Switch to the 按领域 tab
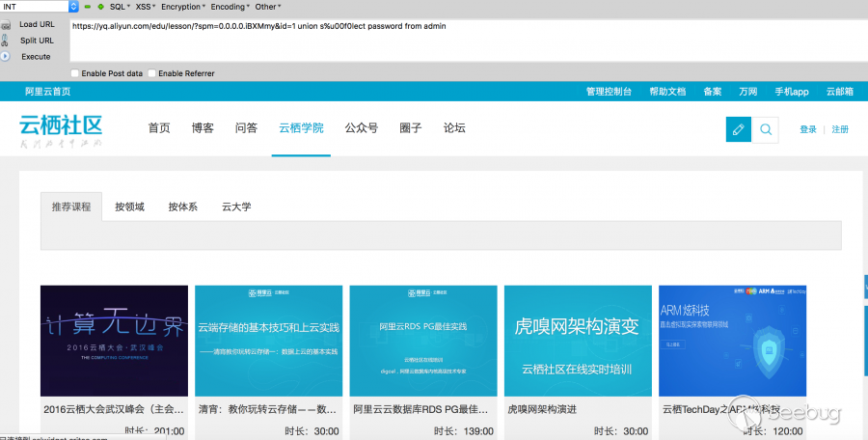868x440 pixels. click(129, 206)
